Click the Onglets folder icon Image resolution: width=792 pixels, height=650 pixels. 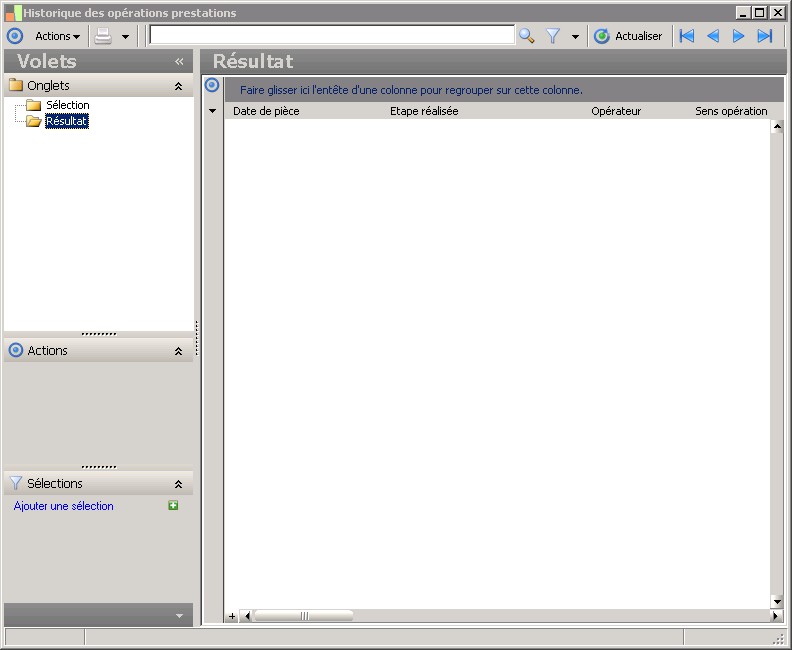click(x=16, y=85)
